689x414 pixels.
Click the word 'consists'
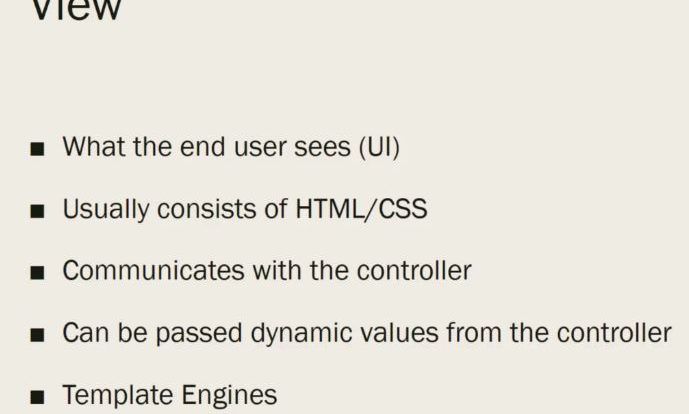point(207,209)
